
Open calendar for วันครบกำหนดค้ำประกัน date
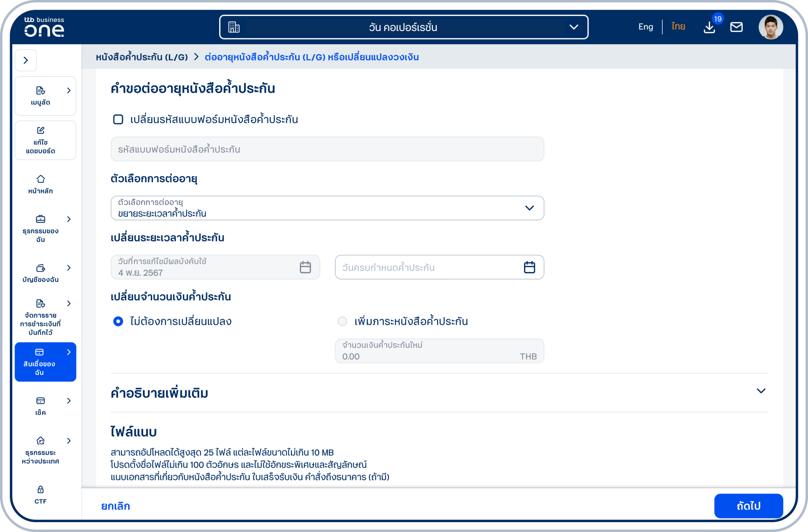coord(529,267)
